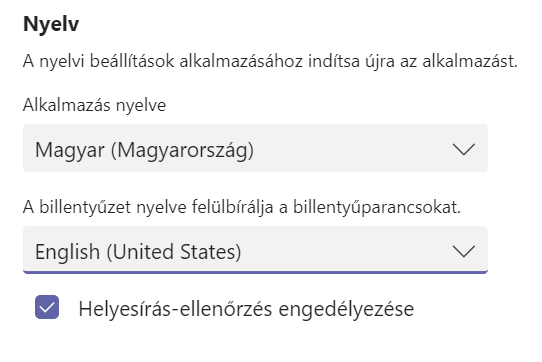Image resolution: width=542 pixels, height=362 pixels.
Task: Click the chevron icon in English (United States) dropdown
Action: (x=464, y=251)
